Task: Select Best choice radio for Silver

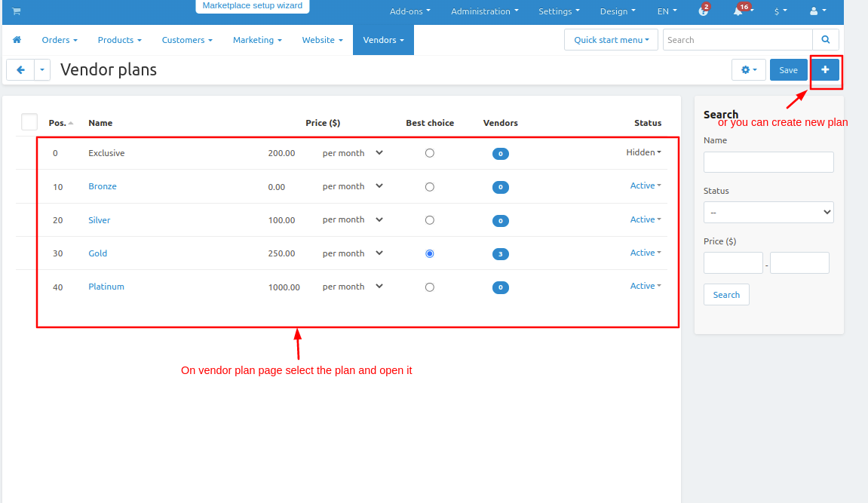Action: click(430, 220)
